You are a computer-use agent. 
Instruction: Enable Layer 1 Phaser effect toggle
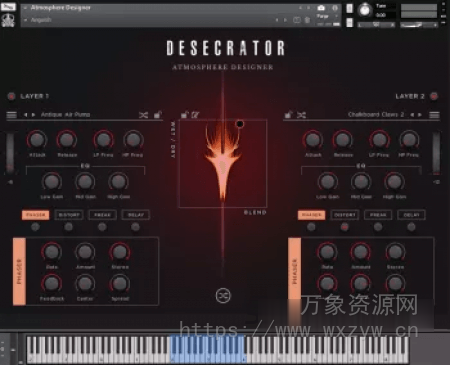tap(35, 227)
